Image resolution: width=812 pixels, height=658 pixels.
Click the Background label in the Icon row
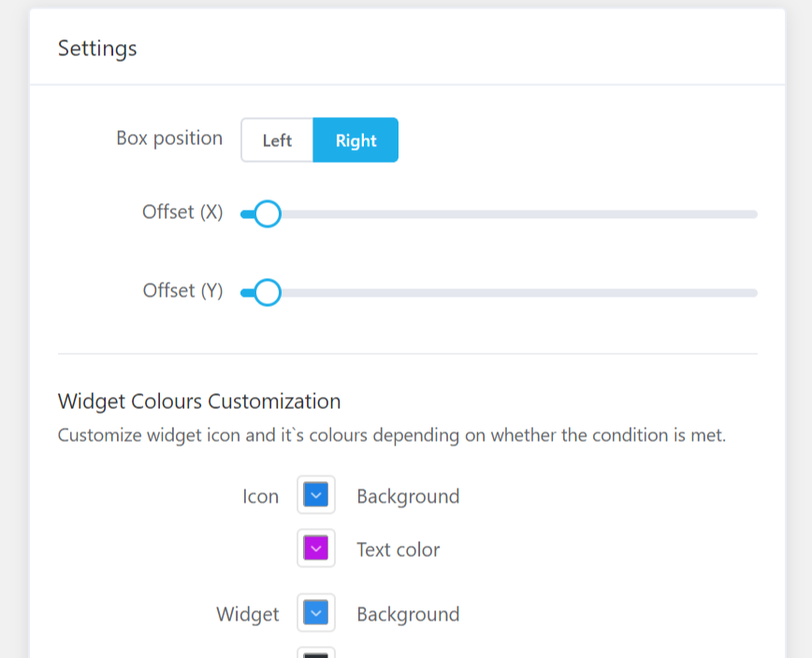coord(408,496)
